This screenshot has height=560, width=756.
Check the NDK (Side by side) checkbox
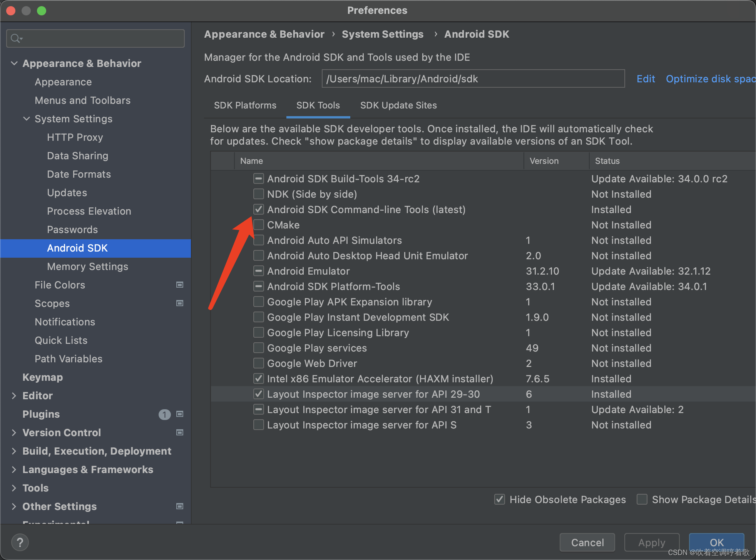tap(259, 194)
